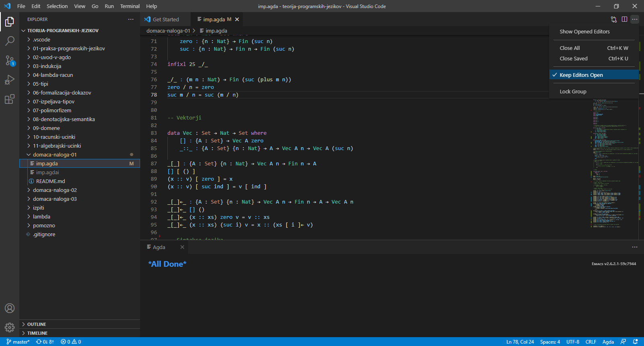The image size is (644, 346).
Task: Click the Open Changes compare icon
Action: pos(614,19)
